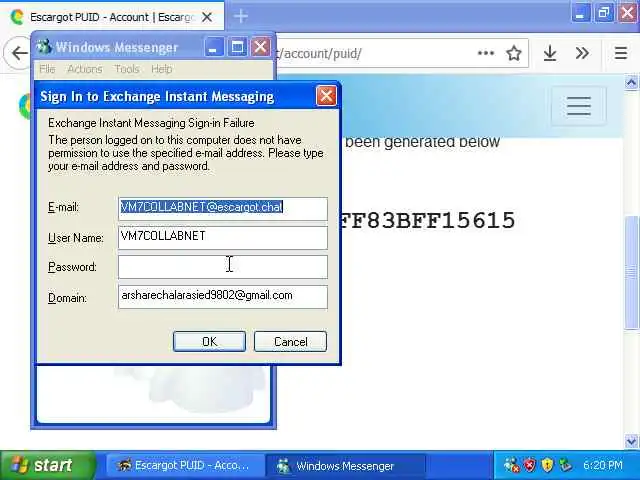Click the PUID code text FF83BFF15615
Screen dimensions: 640x480
click(x=427, y=220)
